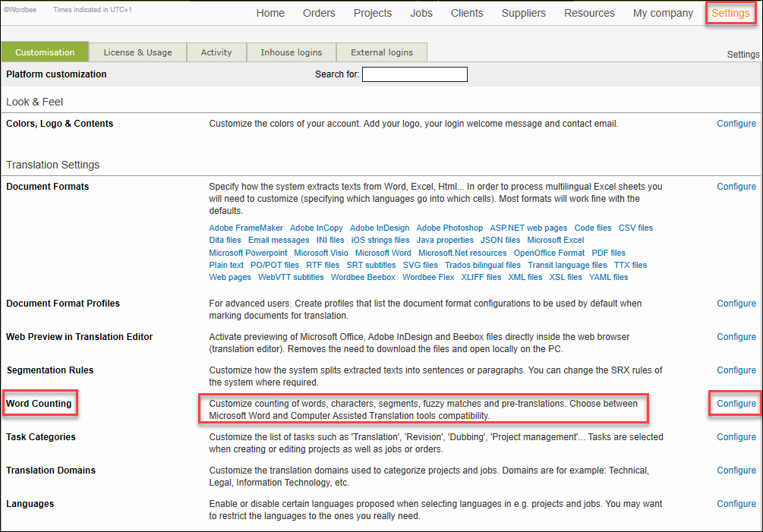Open the Inhouse logins tab
This screenshot has width=763, height=532.
[291, 52]
